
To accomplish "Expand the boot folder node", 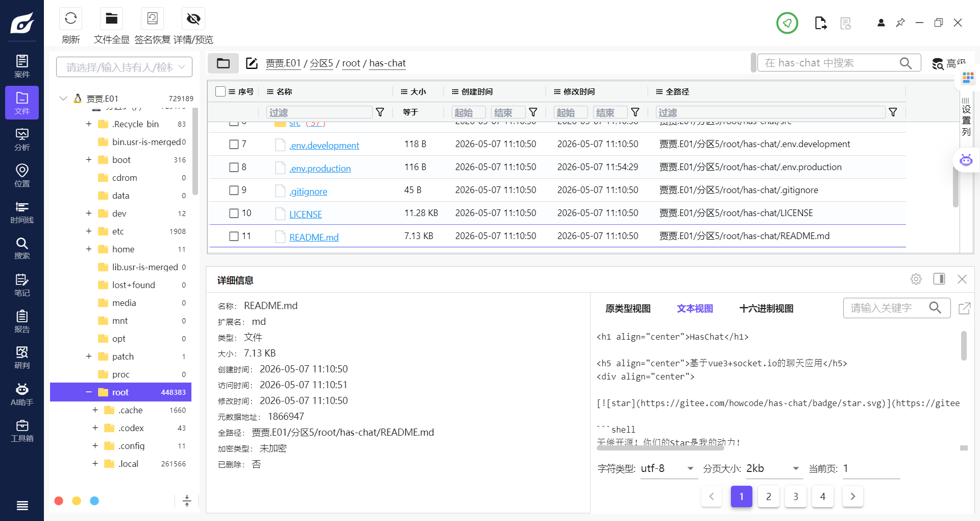I will pos(89,159).
